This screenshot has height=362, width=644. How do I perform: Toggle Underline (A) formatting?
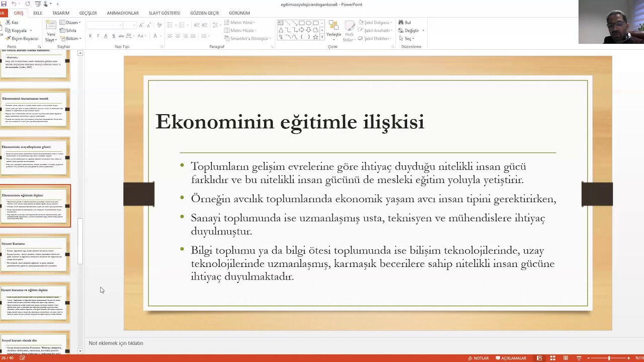click(x=106, y=36)
